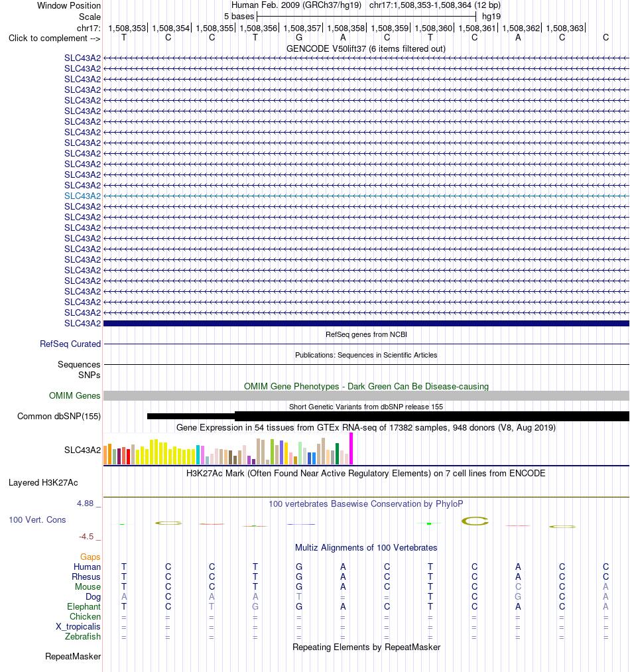The height and width of the screenshot is (672, 630).
Task: Click the OMIM Gene Phenotypes green title
Action: pos(366,386)
